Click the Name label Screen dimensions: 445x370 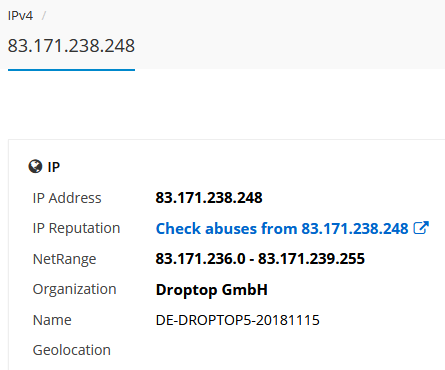pyautogui.click(x=52, y=320)
